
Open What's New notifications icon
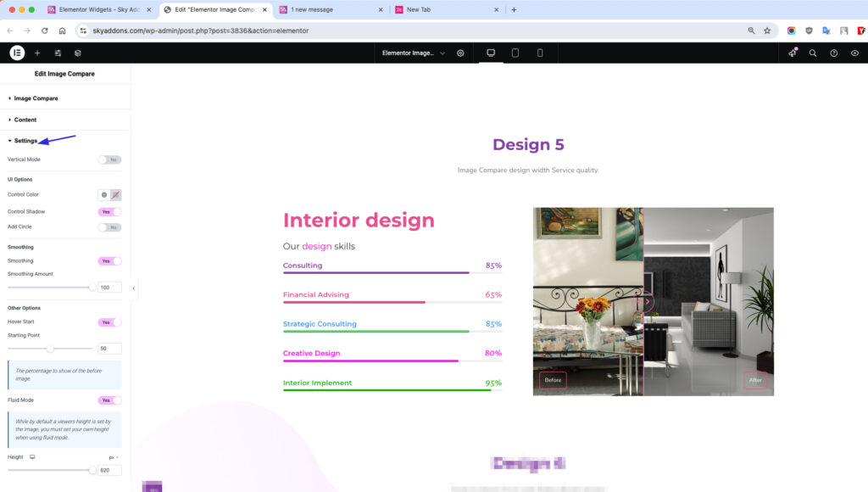tap(793, 53)
